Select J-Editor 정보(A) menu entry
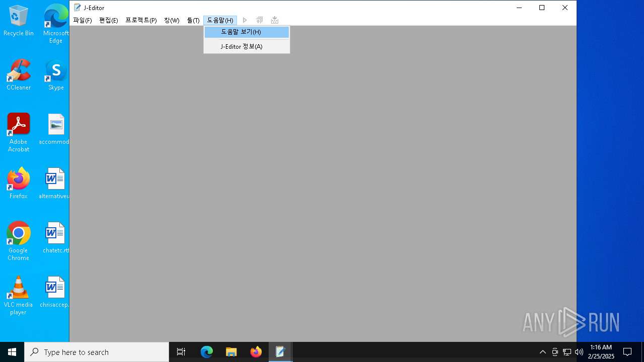The height and width of the screenshot is (362, 644). (x=247, y=46)
